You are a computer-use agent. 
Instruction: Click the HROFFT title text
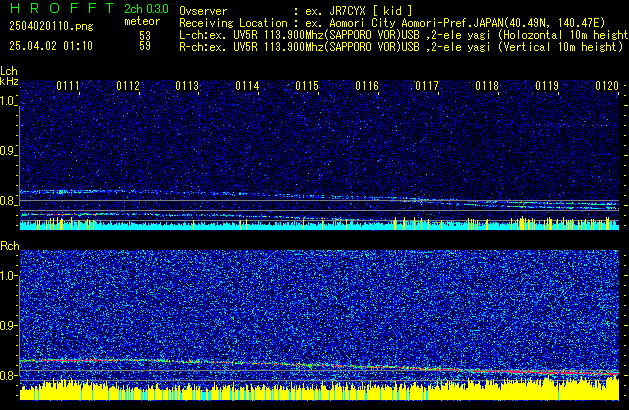tap(62, 8)
